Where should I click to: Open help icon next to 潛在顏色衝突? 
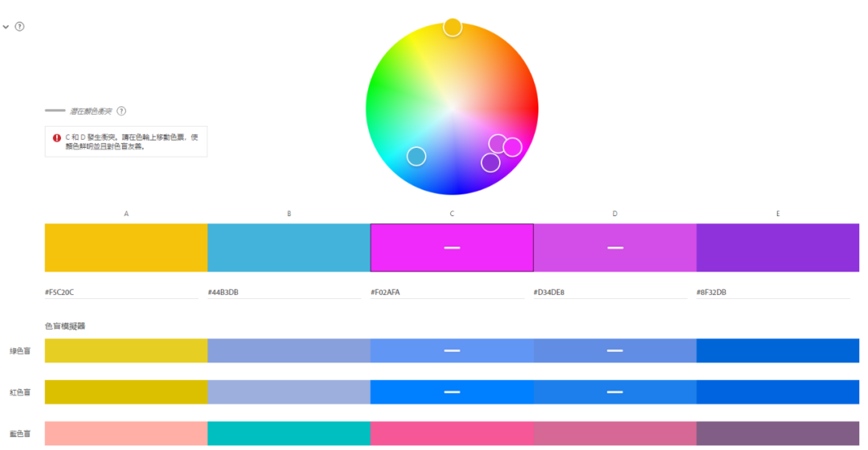(x=121, y=111)
